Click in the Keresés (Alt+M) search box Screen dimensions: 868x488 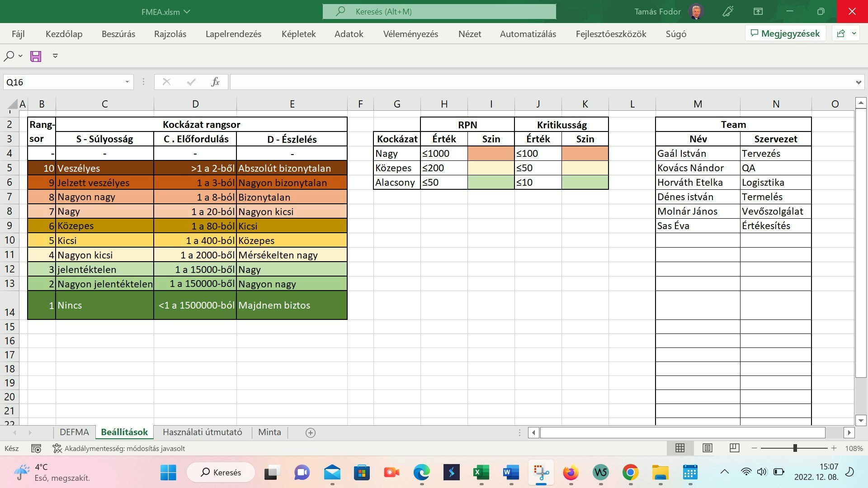click(x=439, y=12)
